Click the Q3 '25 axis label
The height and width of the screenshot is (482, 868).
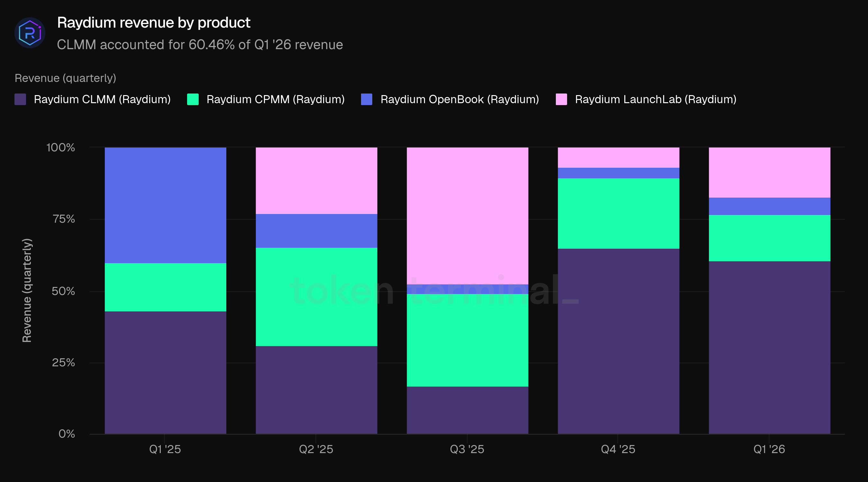pos(467,449)
